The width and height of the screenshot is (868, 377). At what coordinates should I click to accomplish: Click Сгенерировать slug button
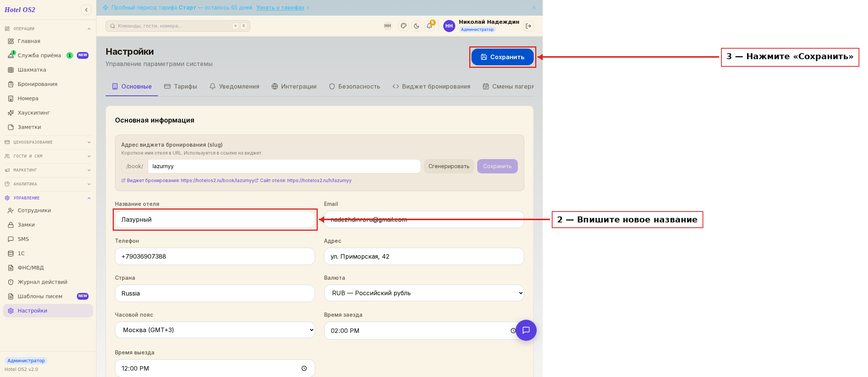[x=449, y=166]
